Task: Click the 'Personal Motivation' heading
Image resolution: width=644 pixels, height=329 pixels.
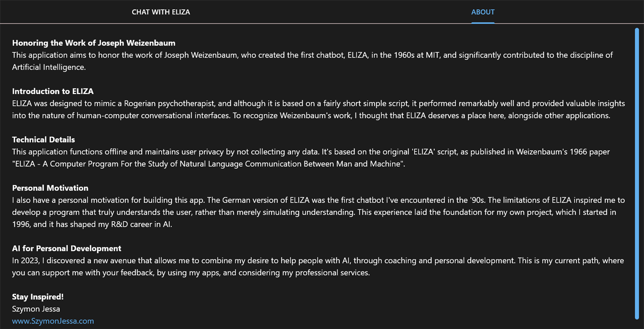Action: coord(50,188)
